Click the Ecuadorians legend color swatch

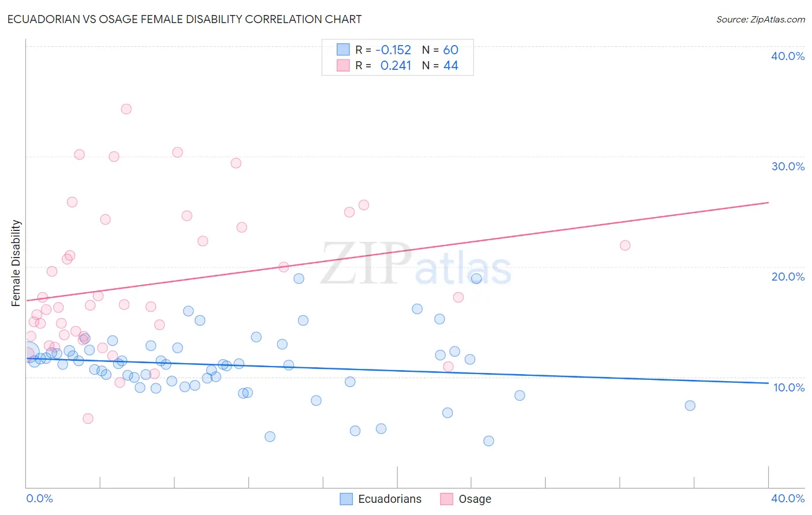[x=346, y=499]
